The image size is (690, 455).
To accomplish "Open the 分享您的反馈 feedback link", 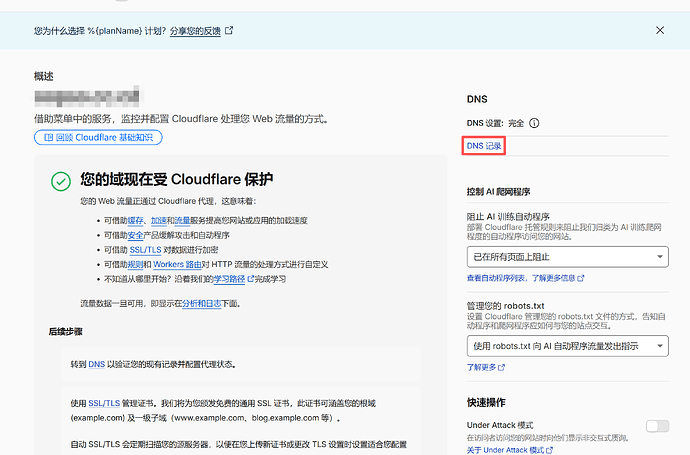I will (x=195, y=31).
